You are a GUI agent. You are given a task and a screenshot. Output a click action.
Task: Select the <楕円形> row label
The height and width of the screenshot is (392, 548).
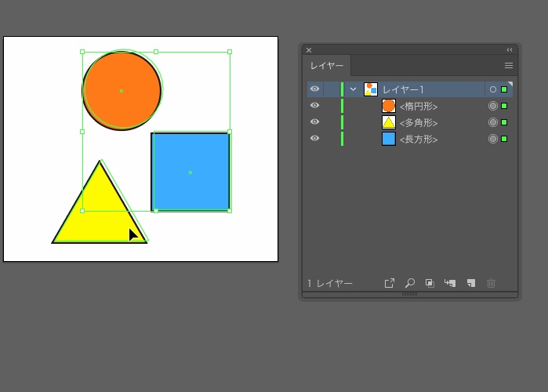pos(419,106)
